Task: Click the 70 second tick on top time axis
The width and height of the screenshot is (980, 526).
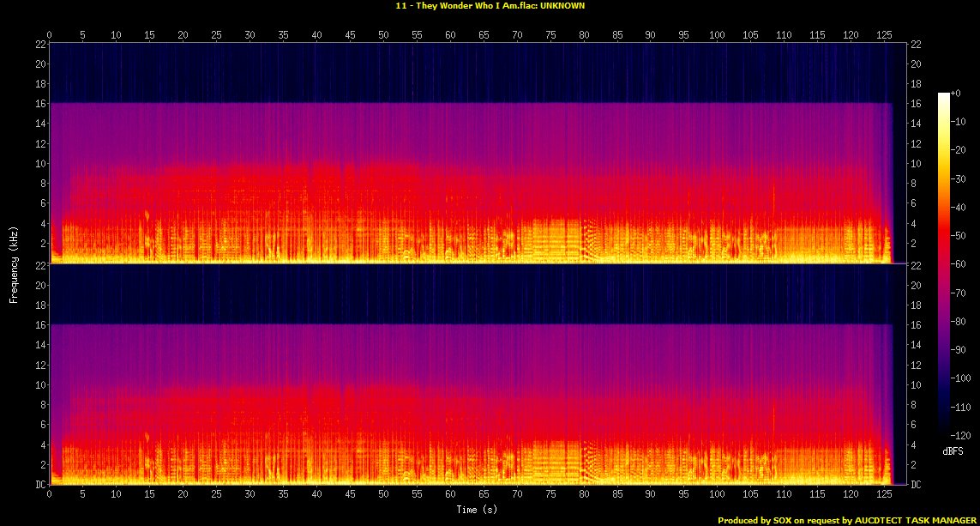Action: point(517,34)
